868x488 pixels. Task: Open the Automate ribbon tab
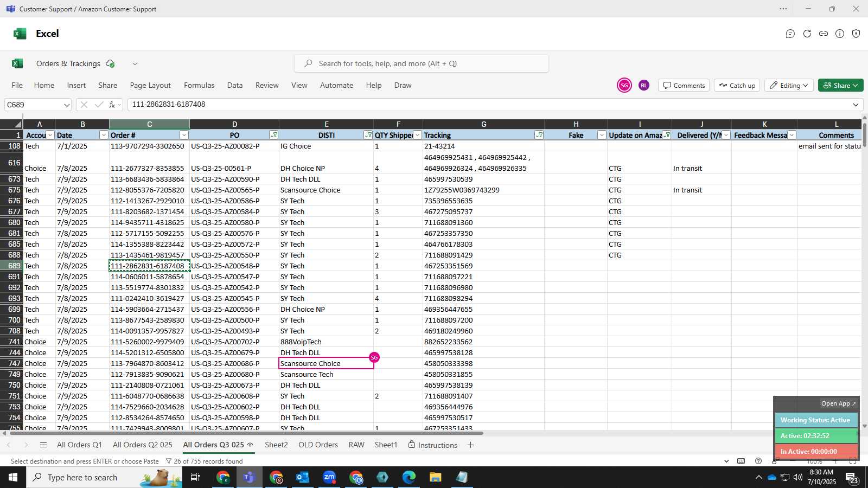(336, 85)
